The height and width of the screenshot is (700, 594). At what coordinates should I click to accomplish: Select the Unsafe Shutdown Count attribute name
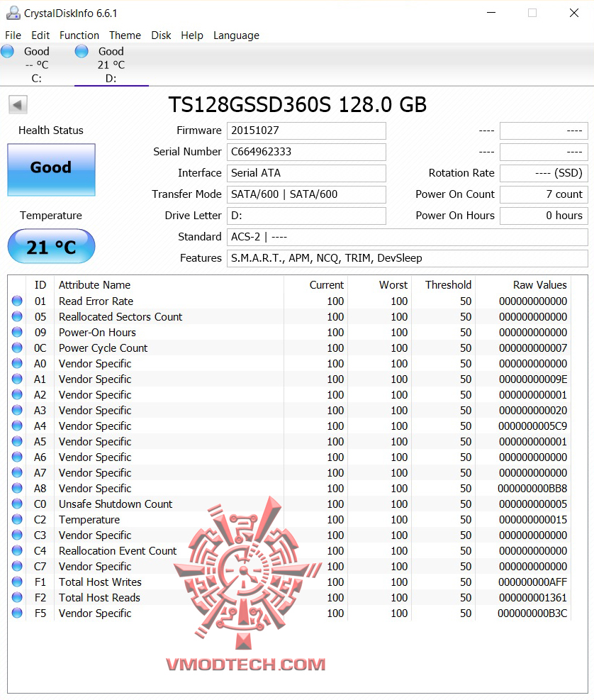(116, 504)
